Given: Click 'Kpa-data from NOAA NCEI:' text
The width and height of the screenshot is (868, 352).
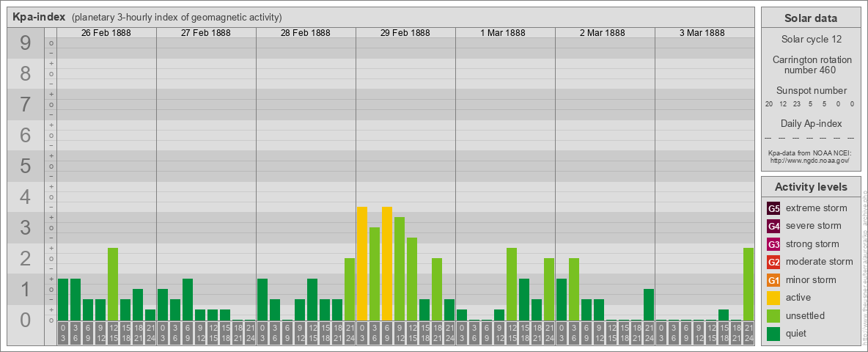Looking at the screenshot, I should (x=809, y=153).
